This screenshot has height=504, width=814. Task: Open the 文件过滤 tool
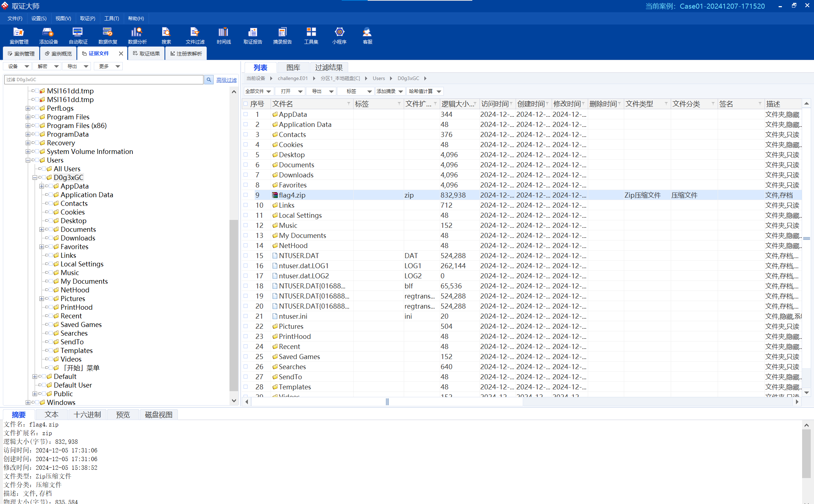(195, 36)
